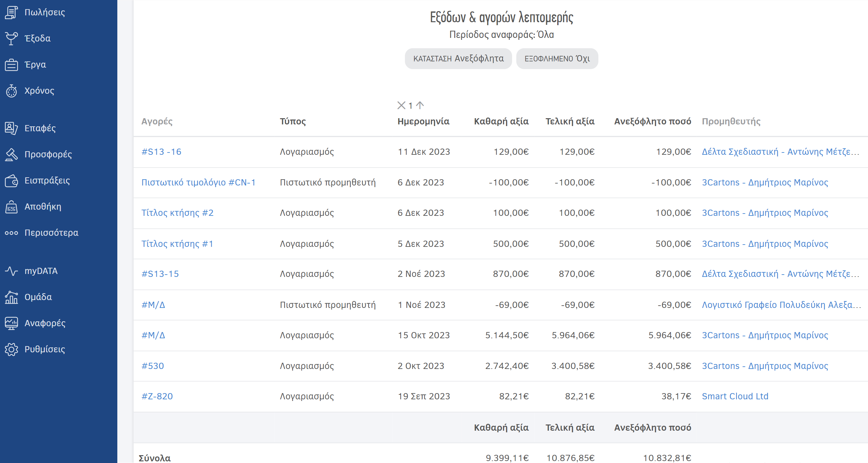The image size is (868, 463).
Task: Click the Αναφορές monitor icon
Action: pos(11,323)
